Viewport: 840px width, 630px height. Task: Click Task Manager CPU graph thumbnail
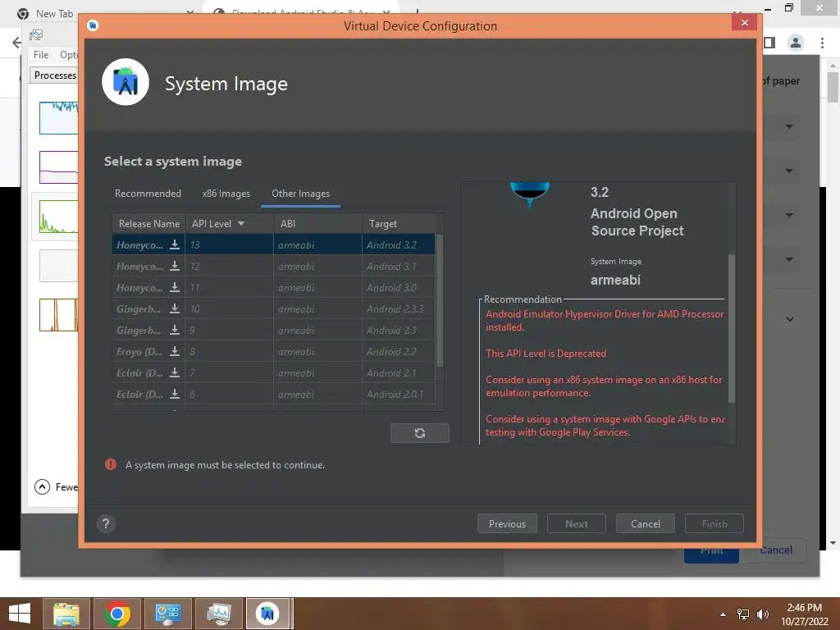point(59,117)
